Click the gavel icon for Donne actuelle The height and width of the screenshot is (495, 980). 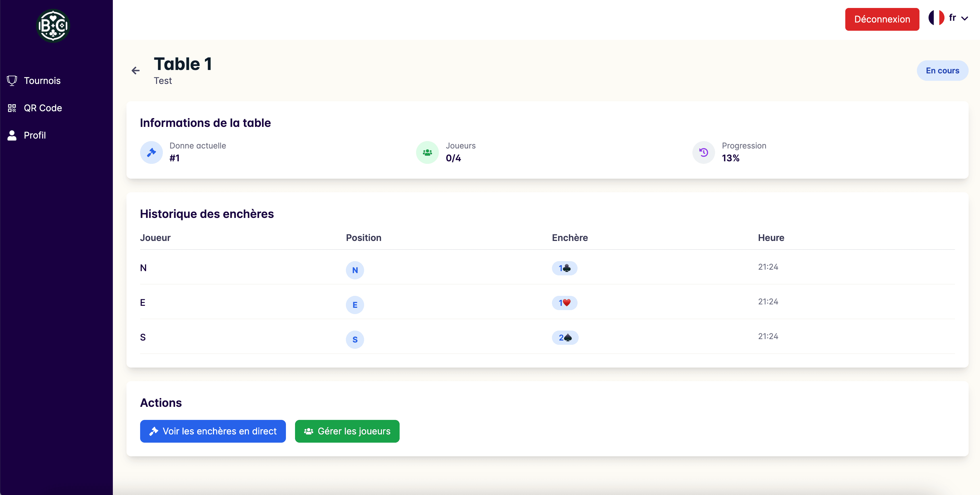pyautogui.click(x=151, y=152)
